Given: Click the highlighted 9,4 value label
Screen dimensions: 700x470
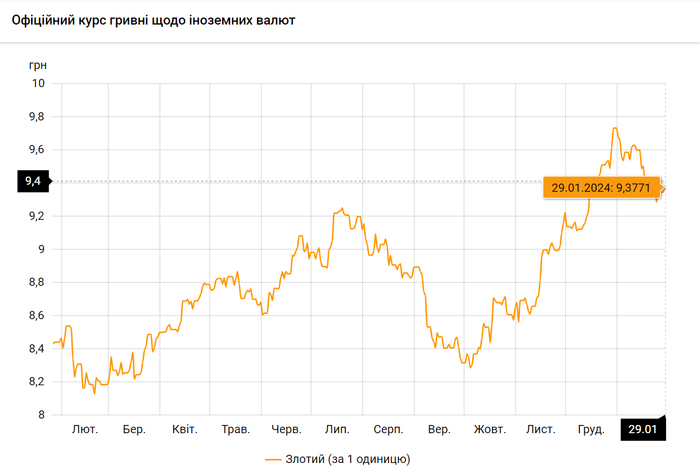Looking at the screenshot, I should tap(32, 181).
